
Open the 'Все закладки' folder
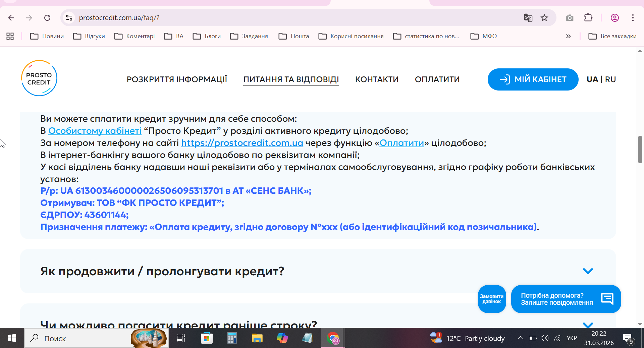click(x=612, y=36)
